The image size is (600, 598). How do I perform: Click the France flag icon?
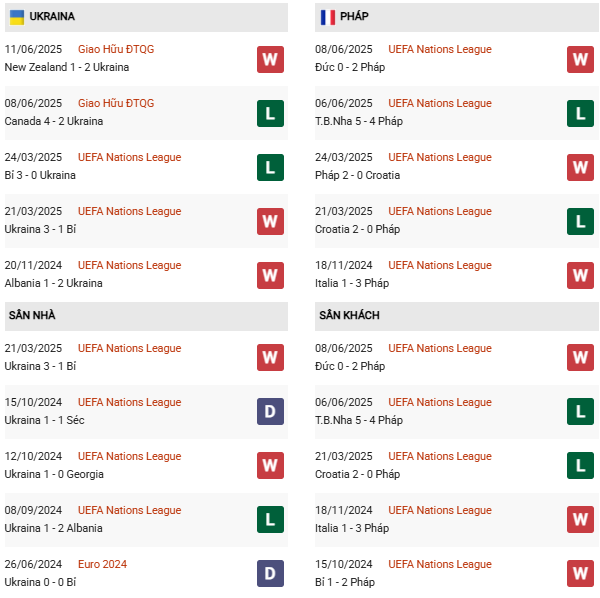(327, 17)
